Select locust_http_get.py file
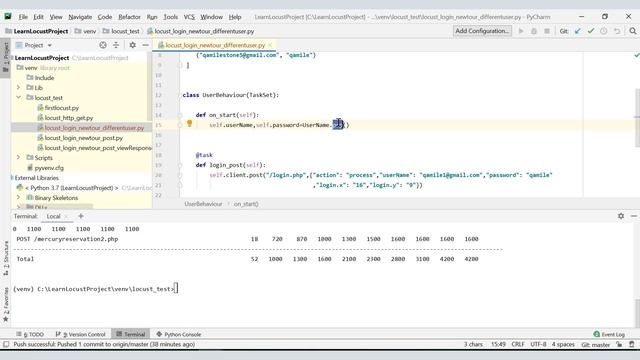 pos(69,118)
